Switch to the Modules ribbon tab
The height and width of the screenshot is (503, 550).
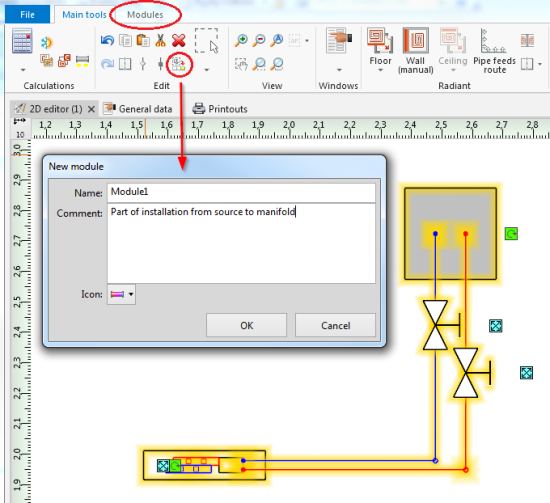[x=145, y=15]
